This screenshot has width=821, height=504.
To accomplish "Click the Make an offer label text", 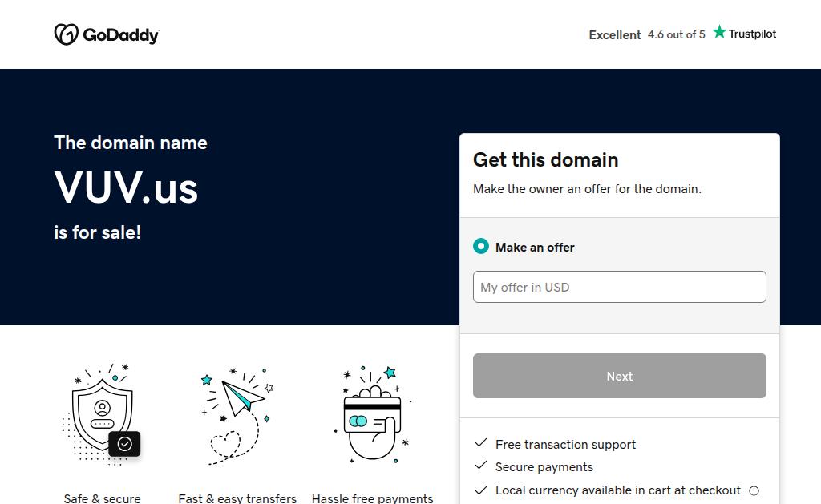I will tap(535, 247).
